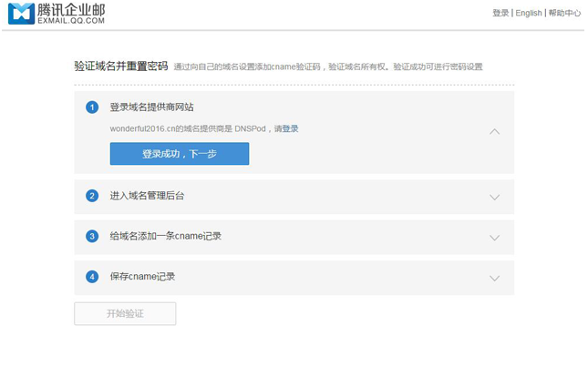
Task: Open 帮助中心 help center link
Action: coord(564,14)
